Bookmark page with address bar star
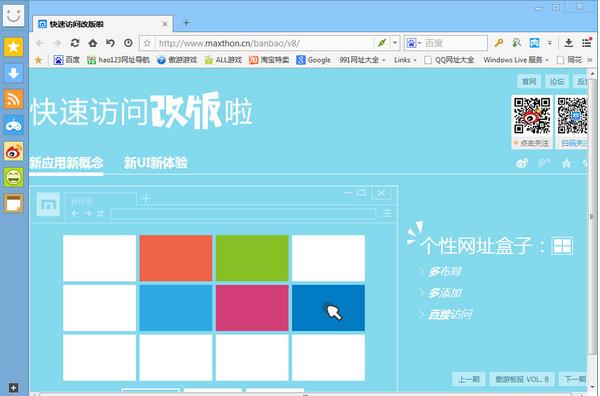Screen dimensions: 600x396 tap(147, 43)
